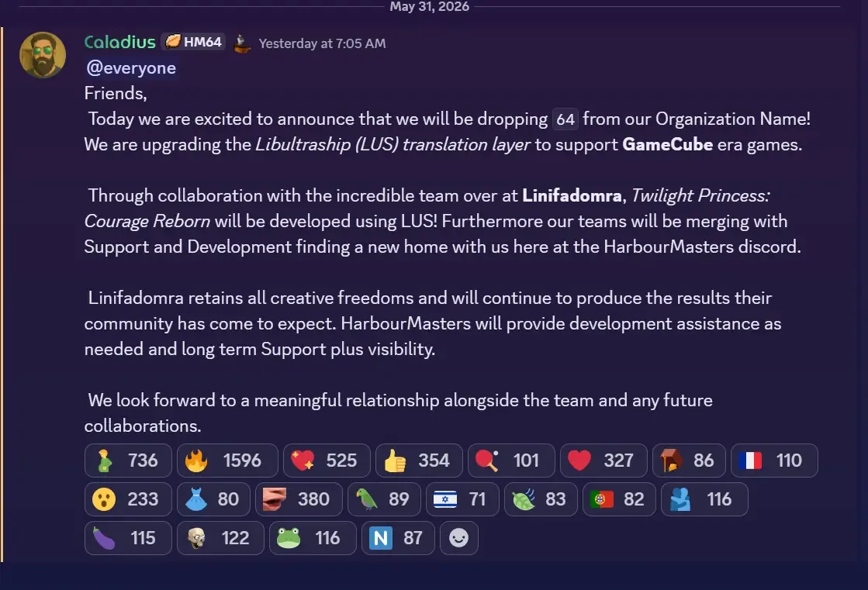The width and height of the screenshot is (868, 590).
Task: Click the parrot reaction with 89
Action: [x=384, y=499]
